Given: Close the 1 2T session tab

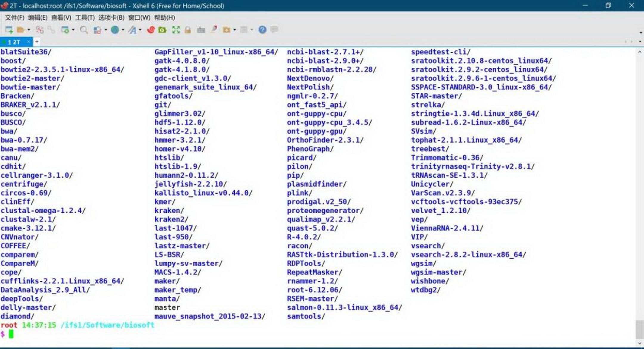Looking at the screenshot, I should (x=29, y=42).
